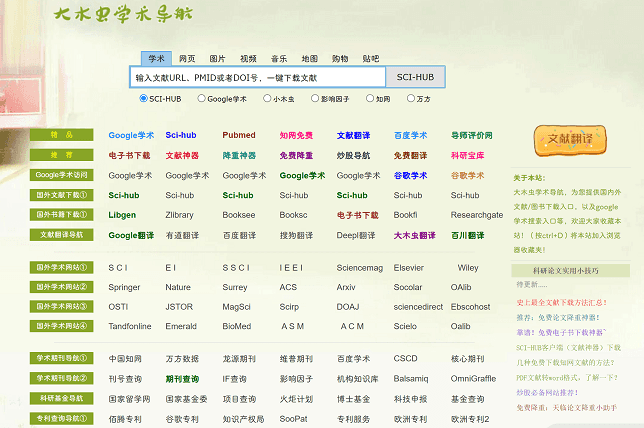The image size is (644, 428).
Task: Open the Zlibrary link
Action: pyautogui.click(x=180, y=215)
